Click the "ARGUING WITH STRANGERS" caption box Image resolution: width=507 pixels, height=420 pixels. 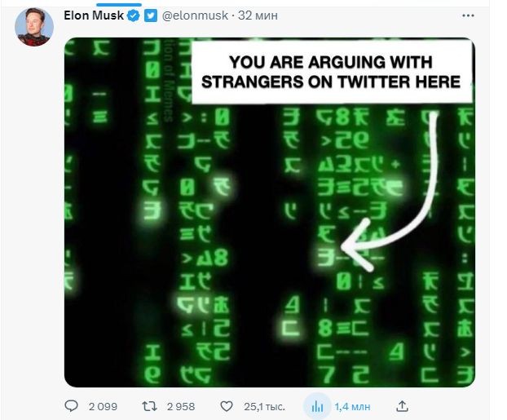332,72
